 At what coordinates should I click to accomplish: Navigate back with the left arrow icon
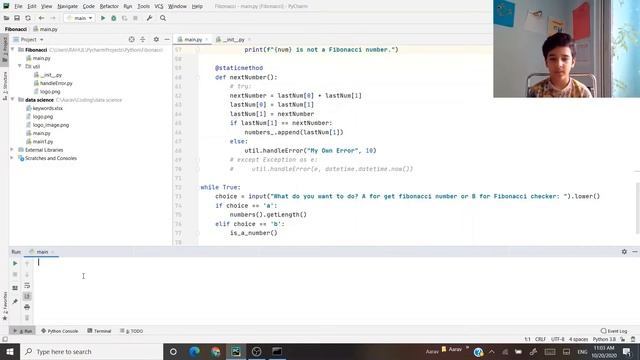(x=41, y=18)
